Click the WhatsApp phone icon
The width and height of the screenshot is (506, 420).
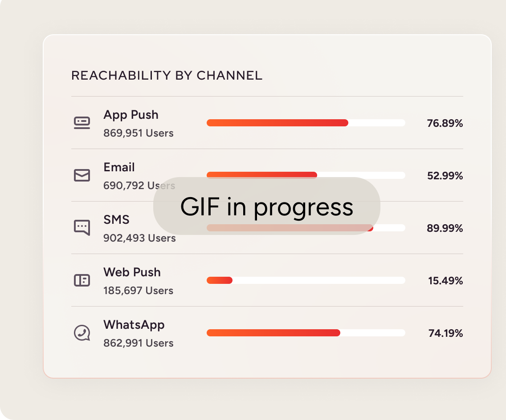tap(82, 333)
